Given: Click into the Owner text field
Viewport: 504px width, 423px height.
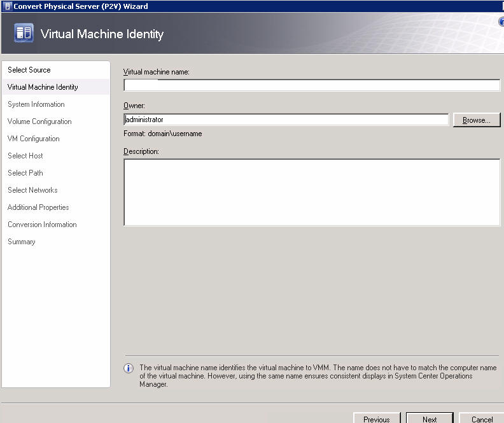Looking at the screenshot, I should coord(286,120).
